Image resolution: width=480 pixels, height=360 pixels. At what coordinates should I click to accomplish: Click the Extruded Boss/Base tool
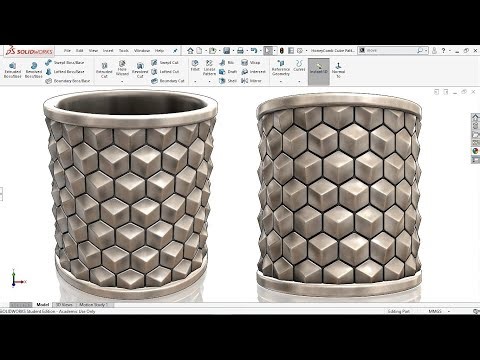pyautogui.click(x=12, y=70)
